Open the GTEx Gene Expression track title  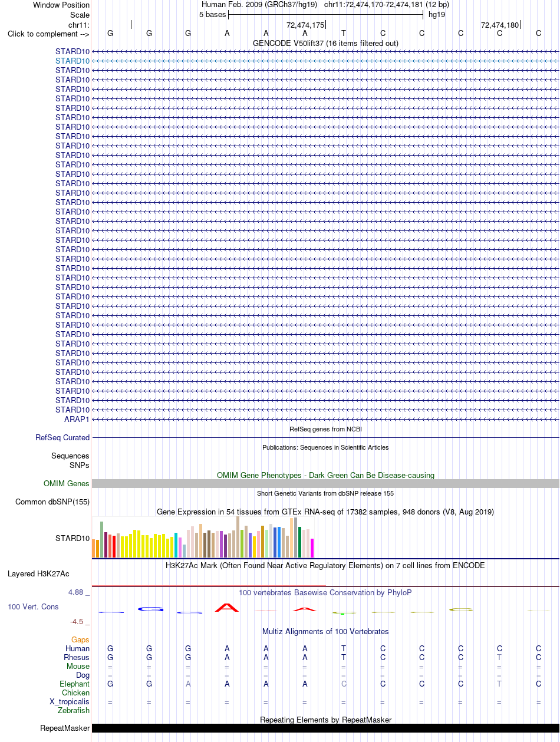(x=325, y=512)
